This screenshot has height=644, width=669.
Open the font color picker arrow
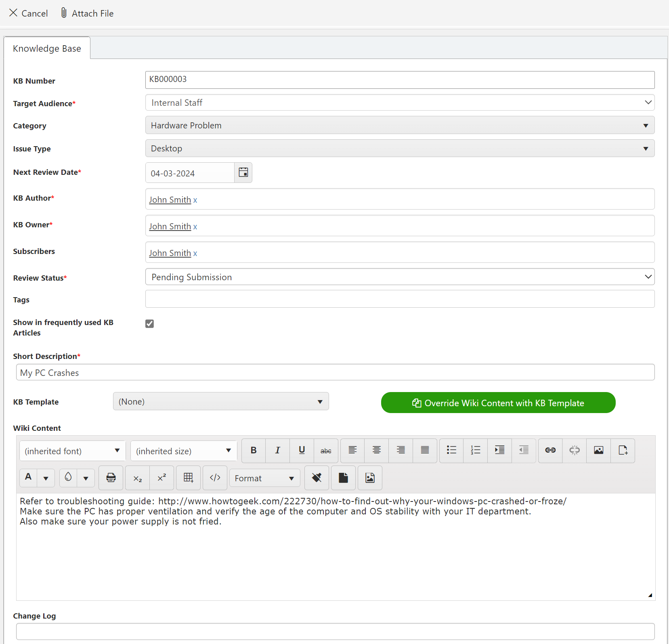46,478
